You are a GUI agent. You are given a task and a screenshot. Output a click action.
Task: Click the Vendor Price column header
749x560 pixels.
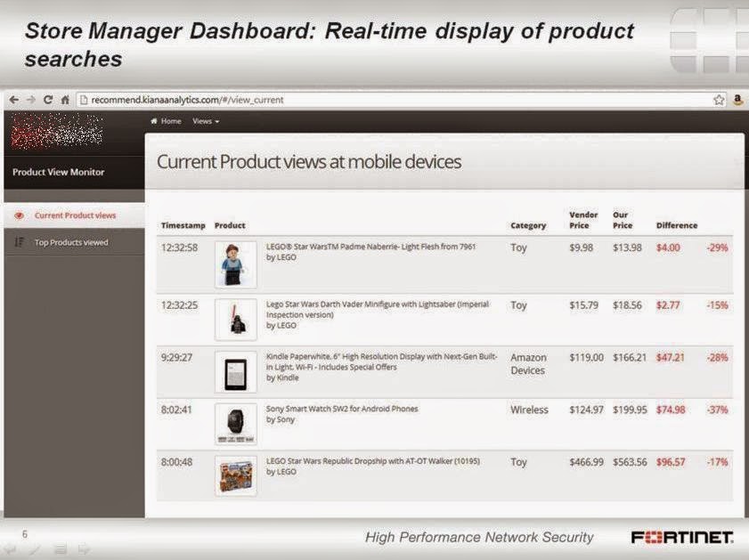(583, 220)
